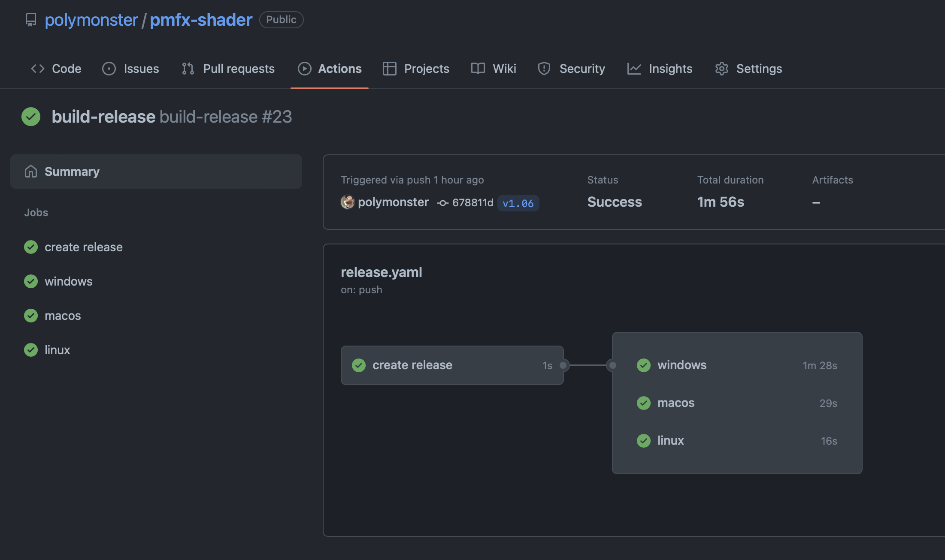Image resolution: width=945 pixels, height=560 pixels.
Task: Click sidebar macos status check icon
Action: (x=31, y=316)
